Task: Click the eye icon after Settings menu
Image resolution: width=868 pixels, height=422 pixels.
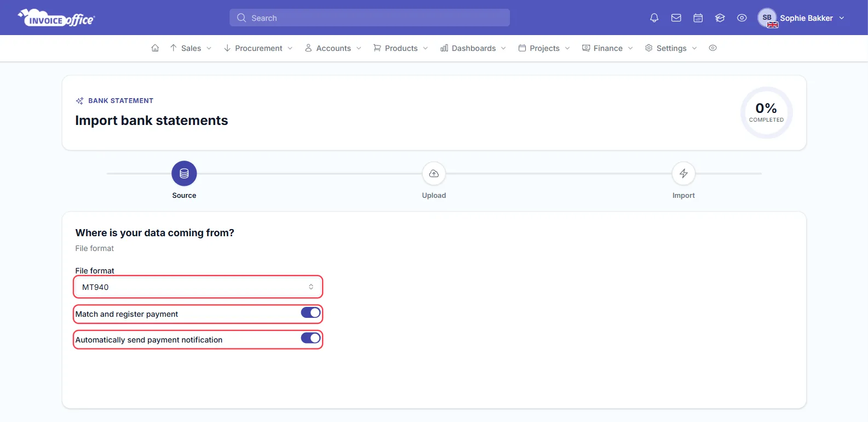Action: point(712,48)
